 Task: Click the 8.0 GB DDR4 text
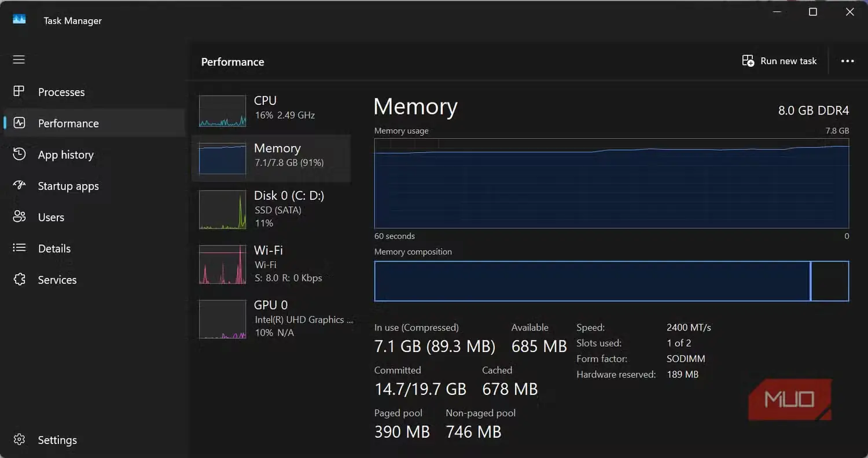pyautogui.click(x=814, y=111)
